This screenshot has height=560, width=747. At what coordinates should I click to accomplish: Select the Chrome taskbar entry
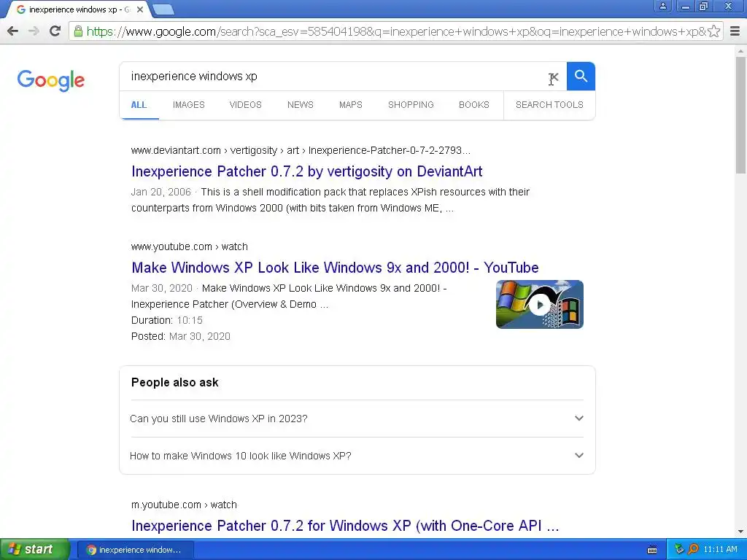135,550
